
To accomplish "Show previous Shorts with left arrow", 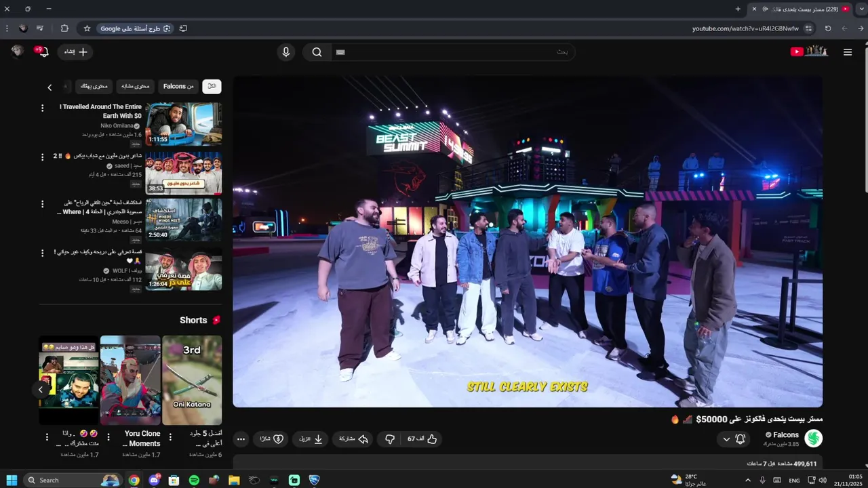I will click(x=41, y=389).
